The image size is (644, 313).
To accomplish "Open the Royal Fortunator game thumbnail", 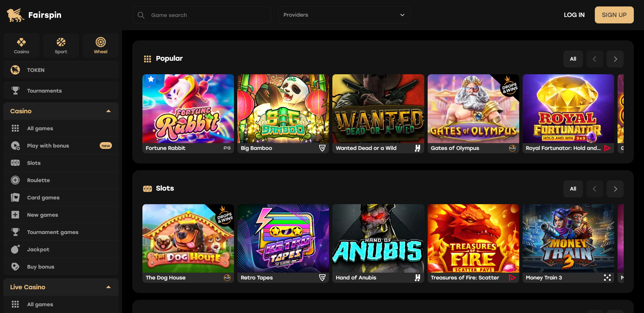I will click(x=568, y=109).
